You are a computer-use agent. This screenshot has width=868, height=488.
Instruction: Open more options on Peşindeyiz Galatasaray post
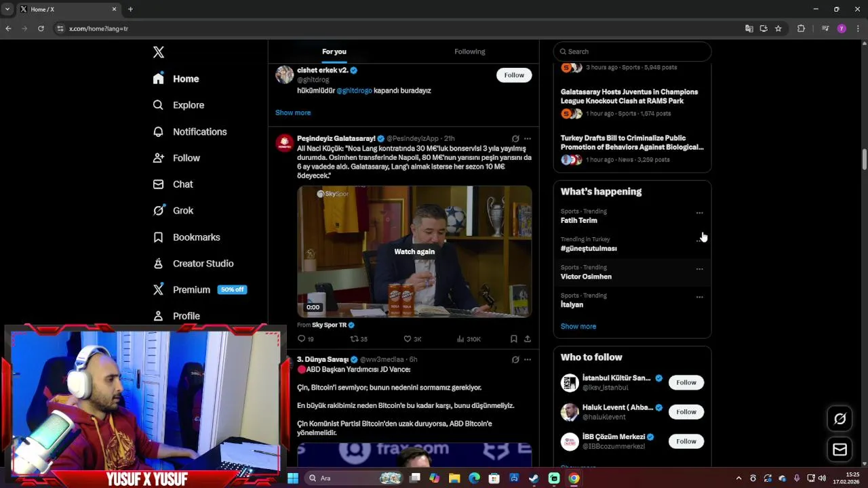(528, 138)
